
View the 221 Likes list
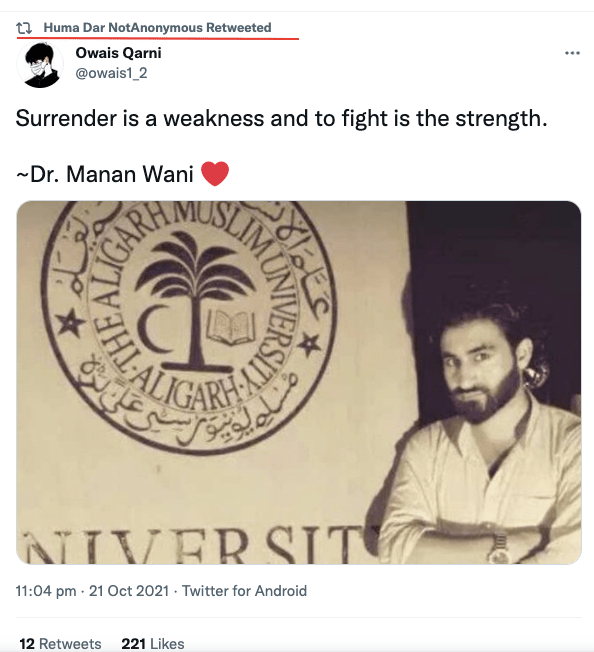point(153,643)
